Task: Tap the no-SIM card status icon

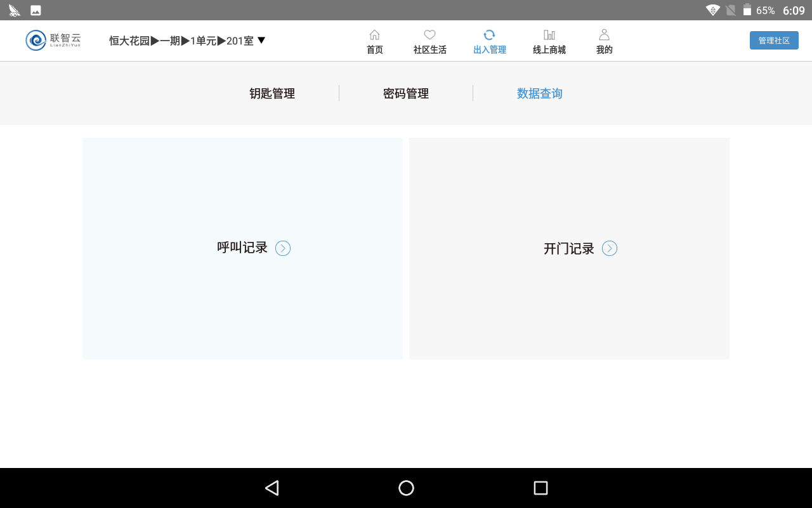Action: pyautogui.click(x=731, y=10)
